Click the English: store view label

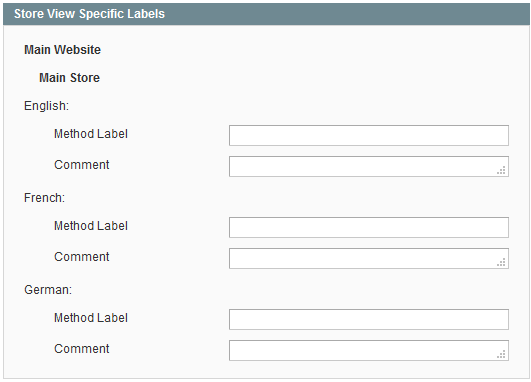click(46, 106)
